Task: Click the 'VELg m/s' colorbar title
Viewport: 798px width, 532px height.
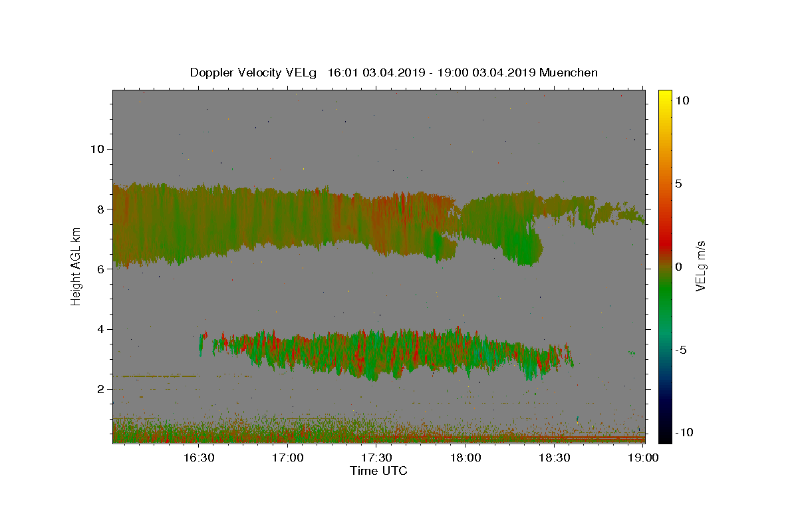Action: tap(702, 266)
